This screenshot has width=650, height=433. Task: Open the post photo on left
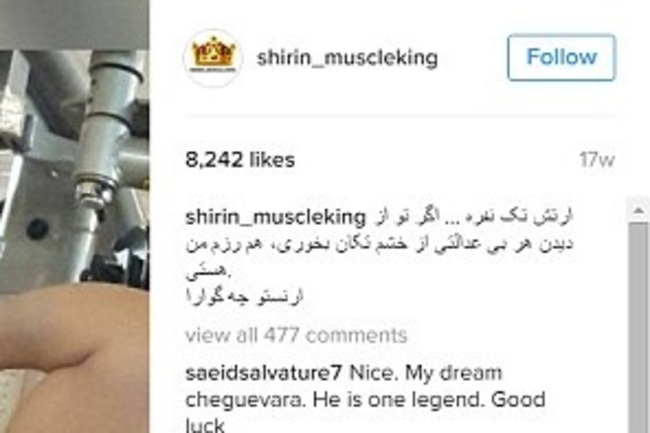coord(75,216)
